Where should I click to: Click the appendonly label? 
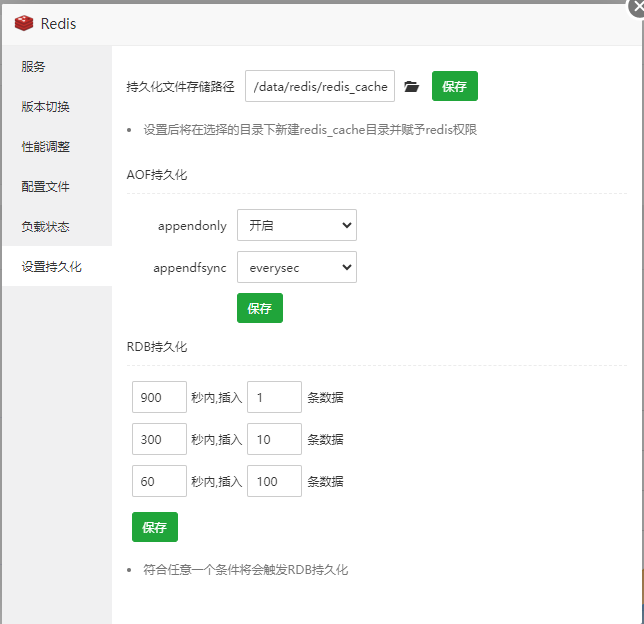coord(192,226)
